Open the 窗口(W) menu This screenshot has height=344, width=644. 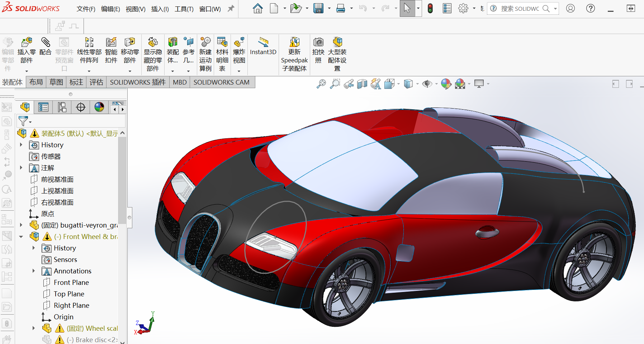pyautogui.click(x=210, y=9)
